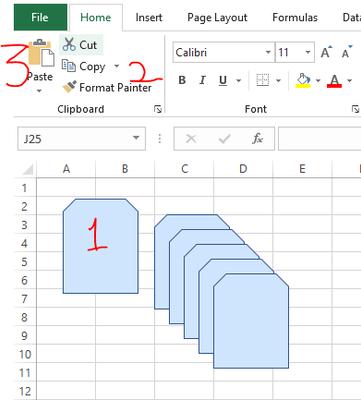This screenshot has width=361, height=400.
Task: Select the front-most stacked blue shape
Action: point(251,321)
